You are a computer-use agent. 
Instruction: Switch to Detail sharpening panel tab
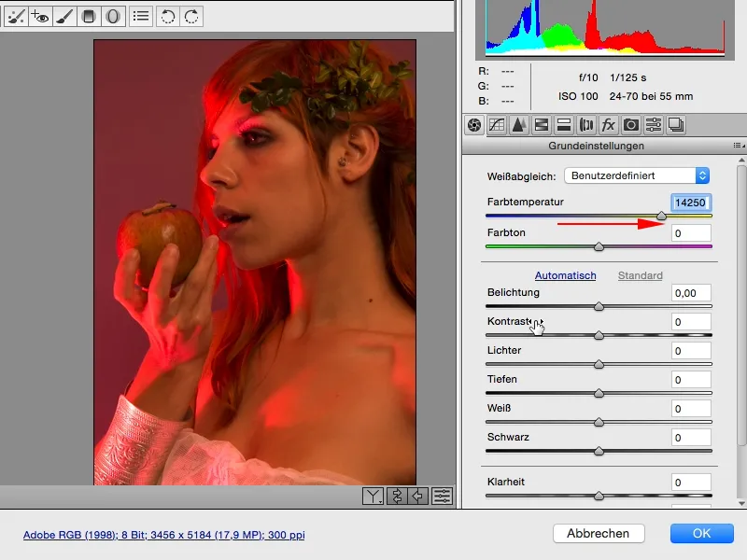[519, 125]
